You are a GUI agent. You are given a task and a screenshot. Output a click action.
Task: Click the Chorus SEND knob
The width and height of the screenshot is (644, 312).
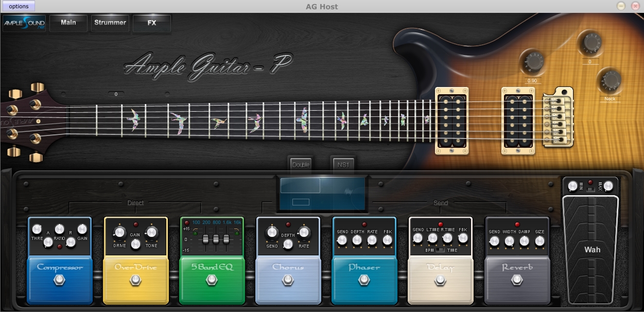coord(272,233)
